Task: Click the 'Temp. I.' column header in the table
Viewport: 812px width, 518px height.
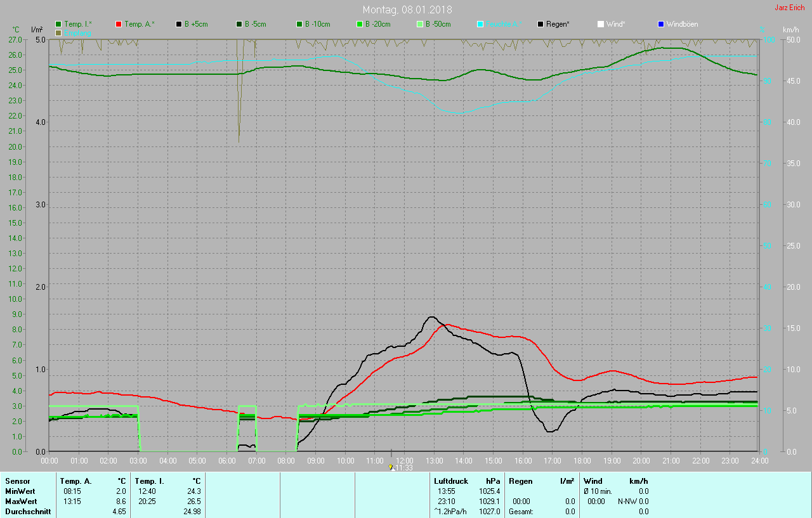Action: tap(150, 481)
